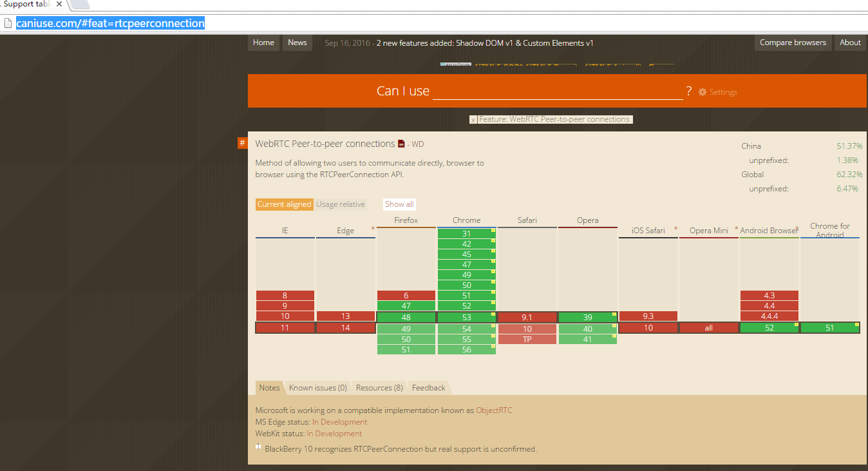Screen dimensions: 868x471
Task: Click Chrome browser column header
Action: tap(466, 220)
